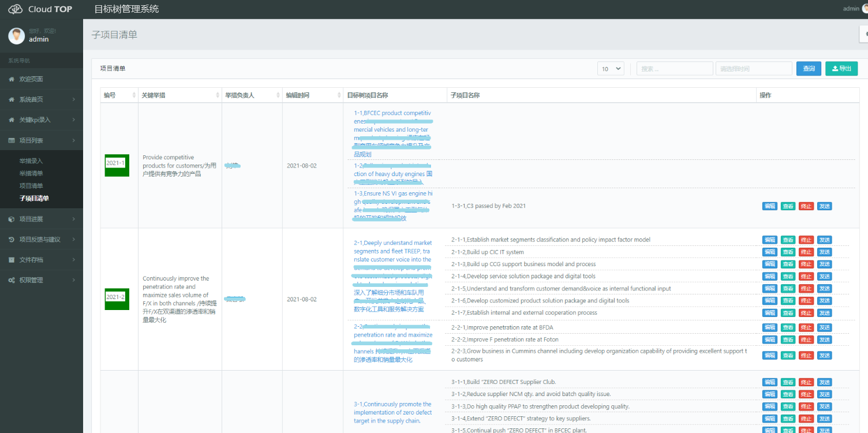This screenshot has height=433, width=868.
Task: Select the 子项目清单 submenu item
Action: point(34,199)
